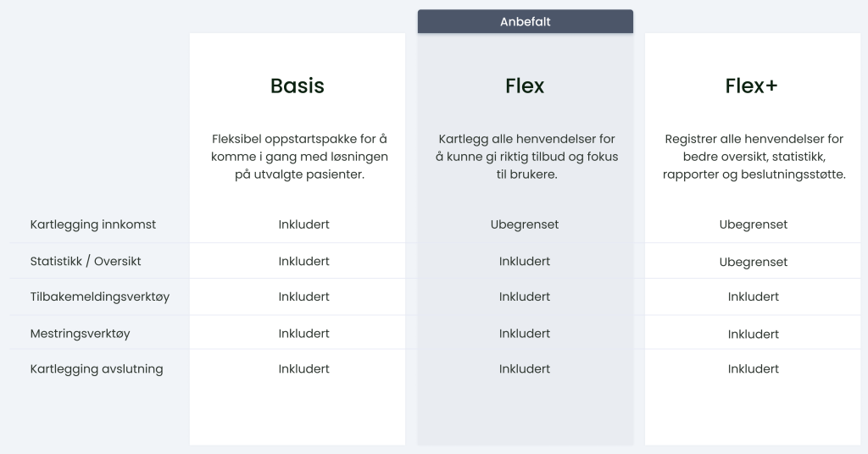Click the Basis description about oppstartspakke
The width and height of the screenshot is (868, 454).
(x=299, y=157)
